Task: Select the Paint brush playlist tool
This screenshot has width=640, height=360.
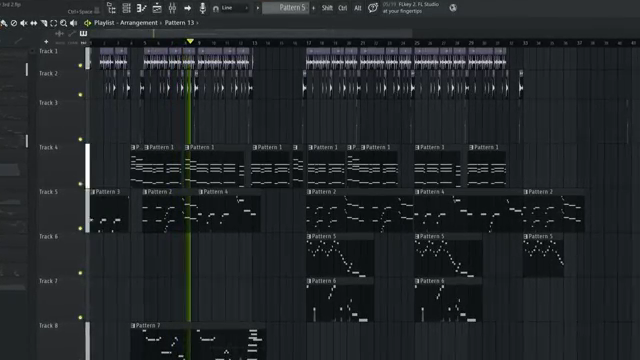Action: coord(4,23)
